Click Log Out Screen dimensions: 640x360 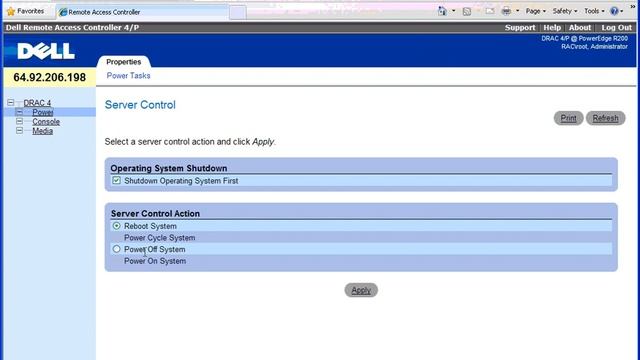pos(616,27)
